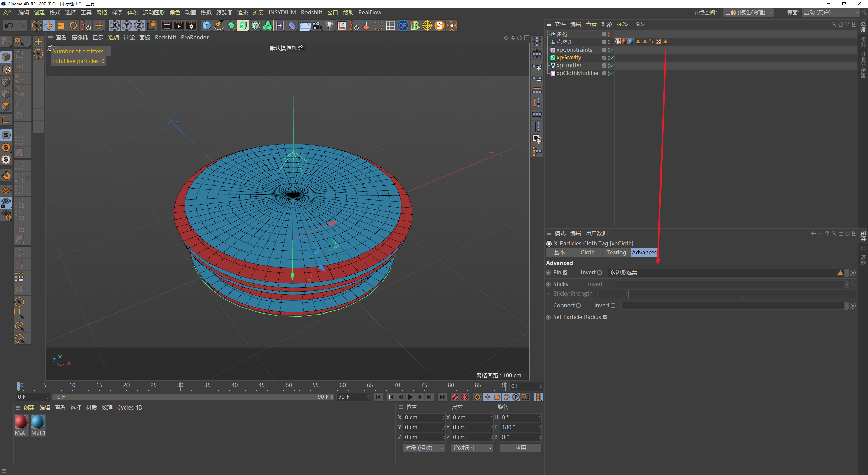Toggle the Sticky checkbox in Advanced panel

(x=572, y=284)
